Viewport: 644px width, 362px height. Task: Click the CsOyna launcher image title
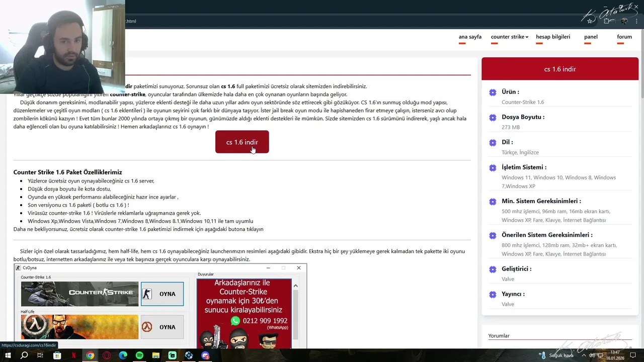(x=30, y=268)
